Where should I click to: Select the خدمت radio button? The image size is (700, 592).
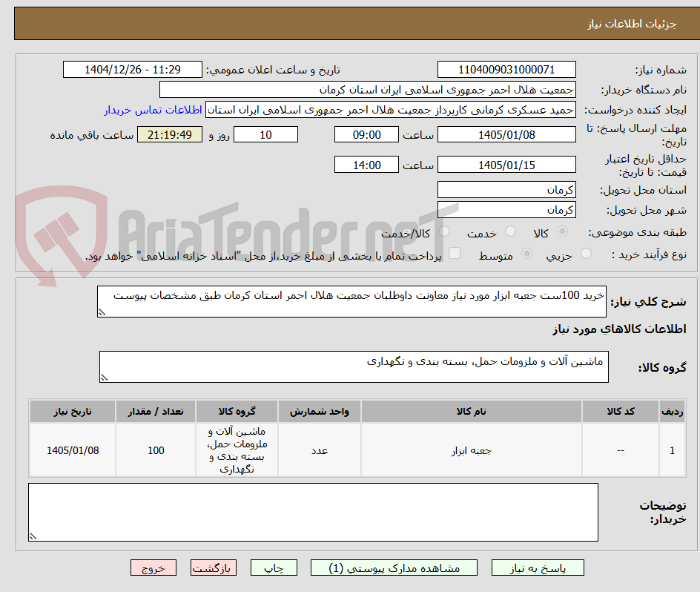coord(510,231)
